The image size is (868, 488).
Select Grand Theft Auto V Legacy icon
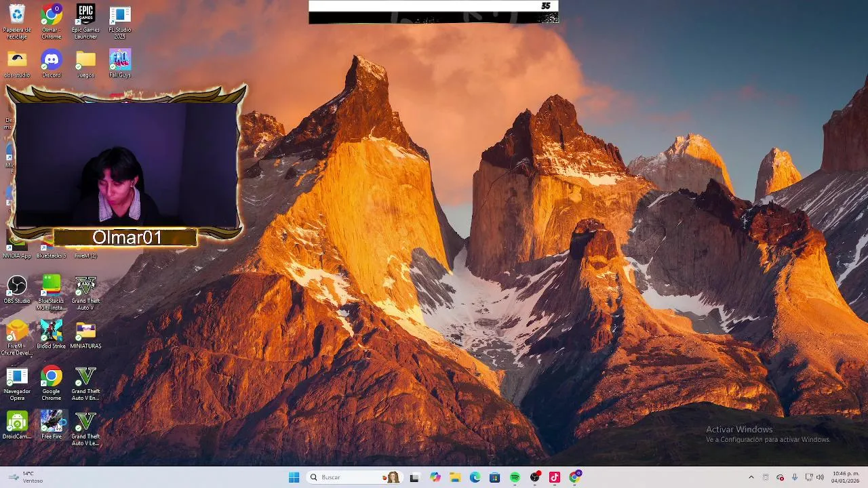pyautogui.click(x=85, y=428)
